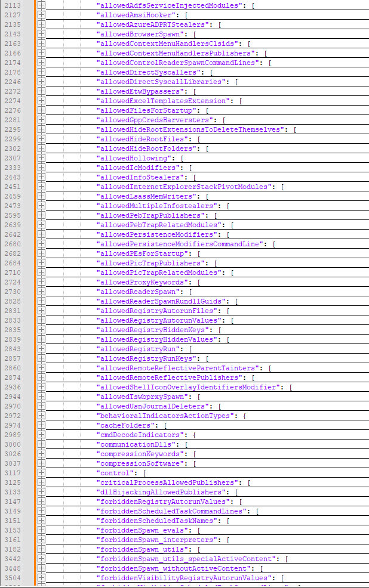Unfold the allowedIcModifiers array

click(x=41, y=168)
